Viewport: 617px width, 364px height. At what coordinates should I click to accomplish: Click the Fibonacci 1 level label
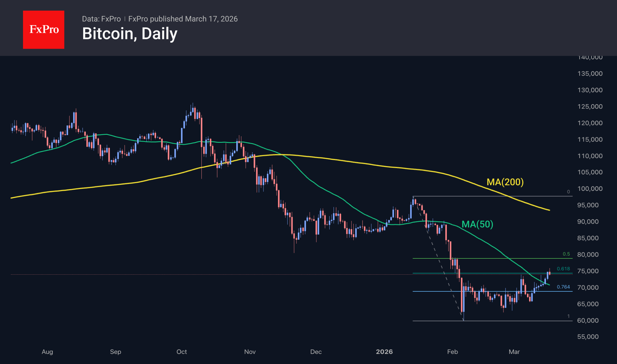pos(568,316)
